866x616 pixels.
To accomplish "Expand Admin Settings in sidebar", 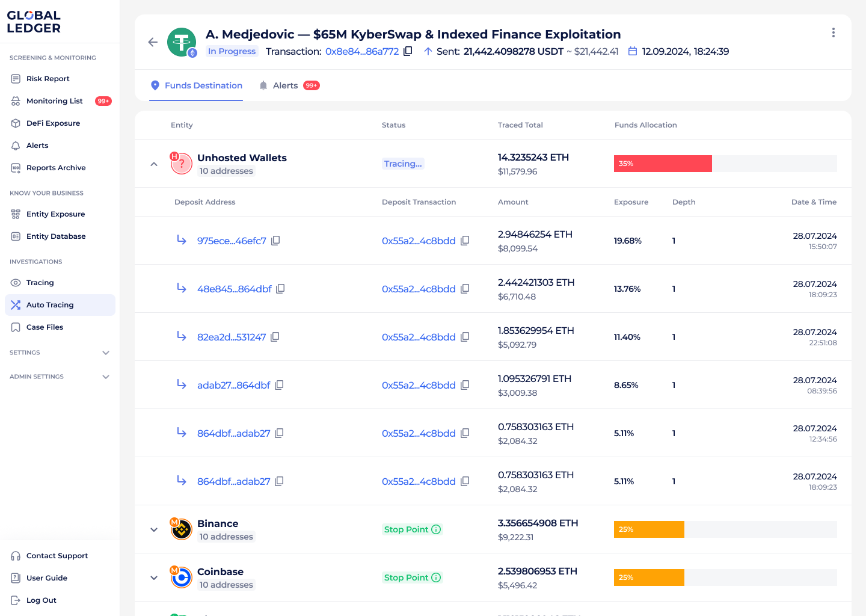I will tap(106, 377).
